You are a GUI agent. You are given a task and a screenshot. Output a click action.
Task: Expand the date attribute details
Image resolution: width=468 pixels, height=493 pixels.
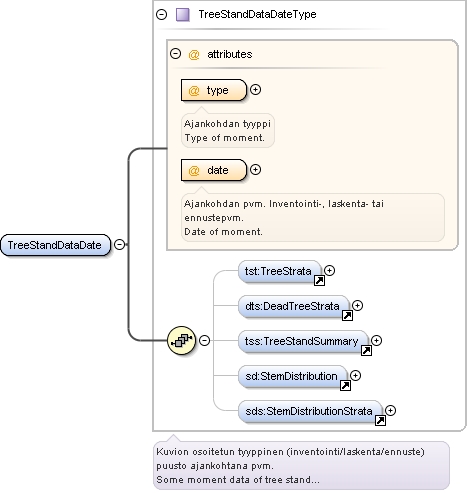pos(255,170)
